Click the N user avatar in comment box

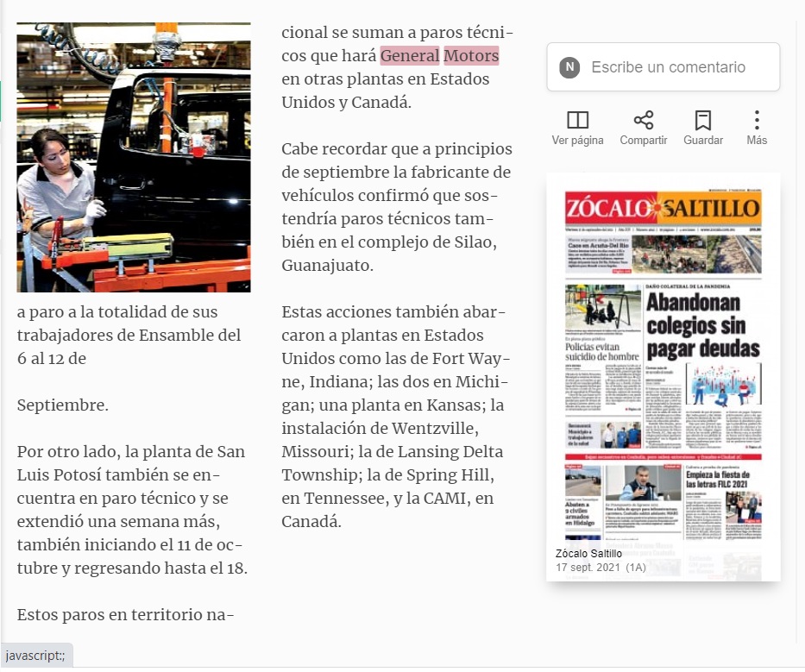[x=569, y=67]
